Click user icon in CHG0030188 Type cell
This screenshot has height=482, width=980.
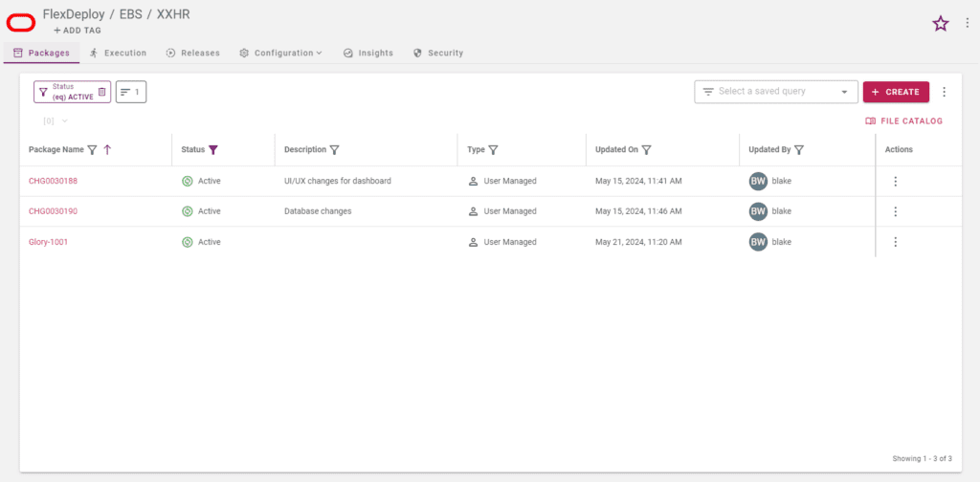[x=473, y=181]
